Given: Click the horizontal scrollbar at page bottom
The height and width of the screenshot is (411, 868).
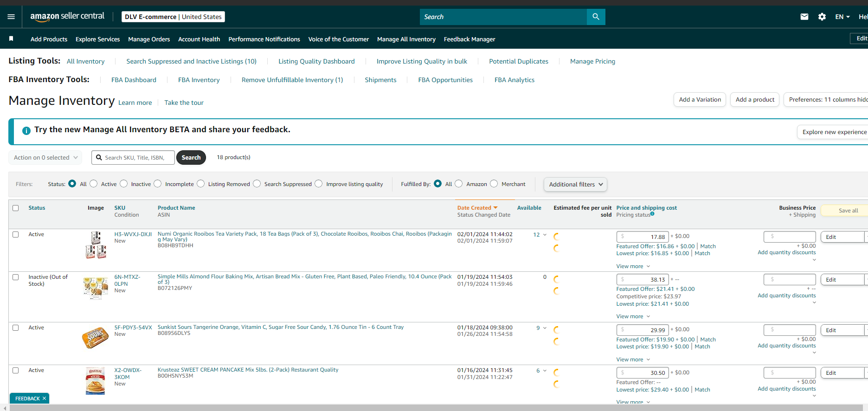Looking at the screenshot, I should 436,408.
